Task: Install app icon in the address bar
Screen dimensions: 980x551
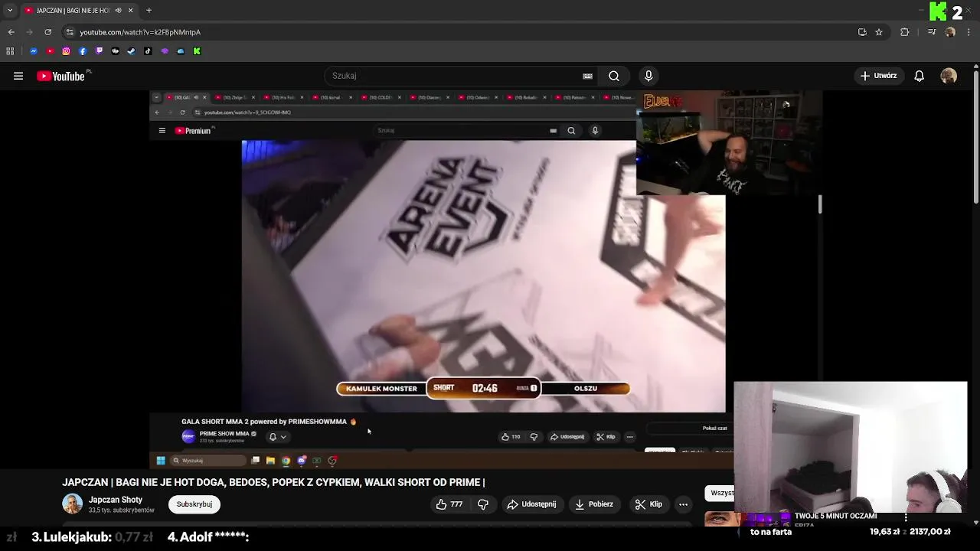Action: tap(862, 32)
